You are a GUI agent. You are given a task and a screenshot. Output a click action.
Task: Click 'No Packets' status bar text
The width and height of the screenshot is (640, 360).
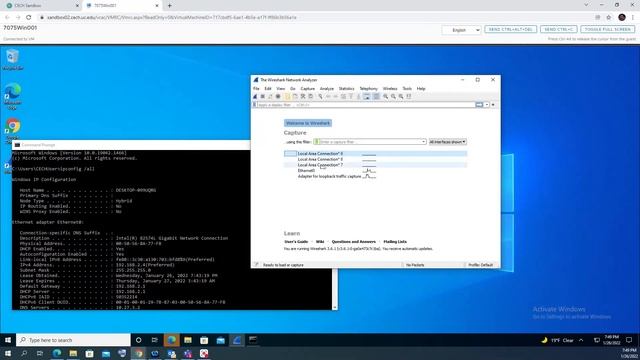tap(415, 265)
